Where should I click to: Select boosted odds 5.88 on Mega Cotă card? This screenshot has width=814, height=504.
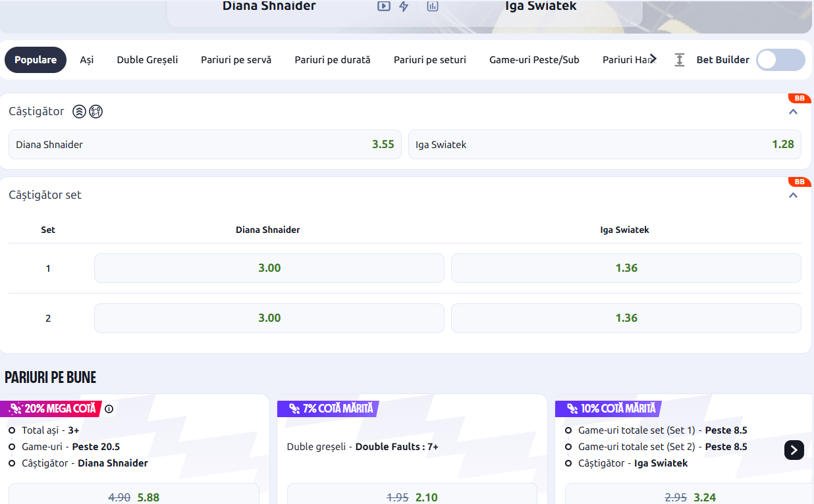(134, 494)
